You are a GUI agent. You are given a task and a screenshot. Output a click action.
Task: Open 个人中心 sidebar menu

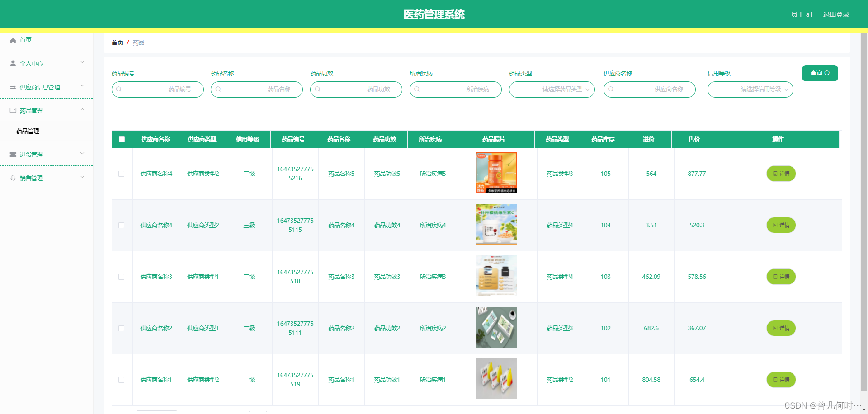point(47,64)
